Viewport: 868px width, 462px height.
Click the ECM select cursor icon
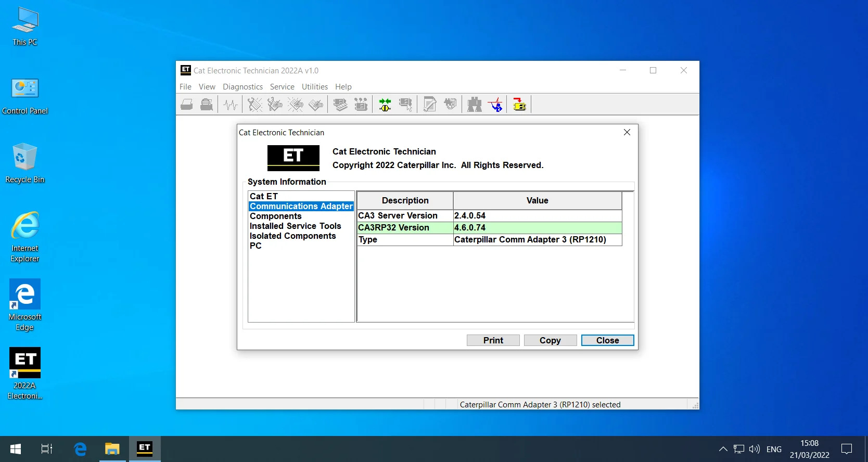coord(405,105)
